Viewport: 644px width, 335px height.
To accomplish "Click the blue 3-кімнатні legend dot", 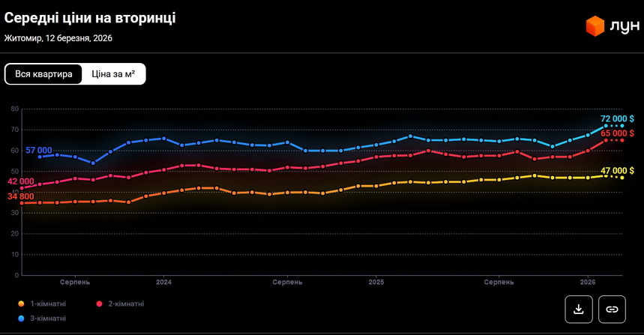I will pyautogui.click(x=22, y=319).
